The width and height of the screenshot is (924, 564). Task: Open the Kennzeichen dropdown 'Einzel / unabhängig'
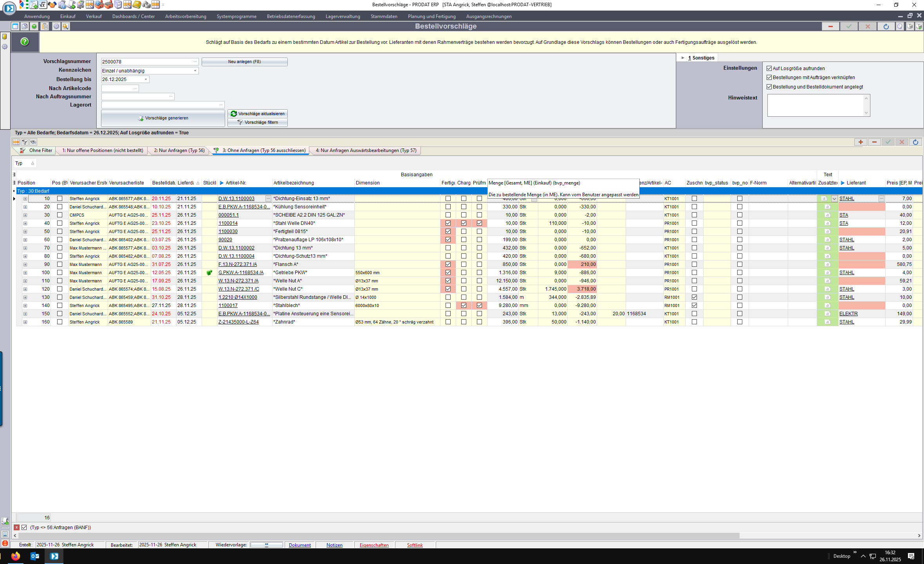[x=195, y=71]
